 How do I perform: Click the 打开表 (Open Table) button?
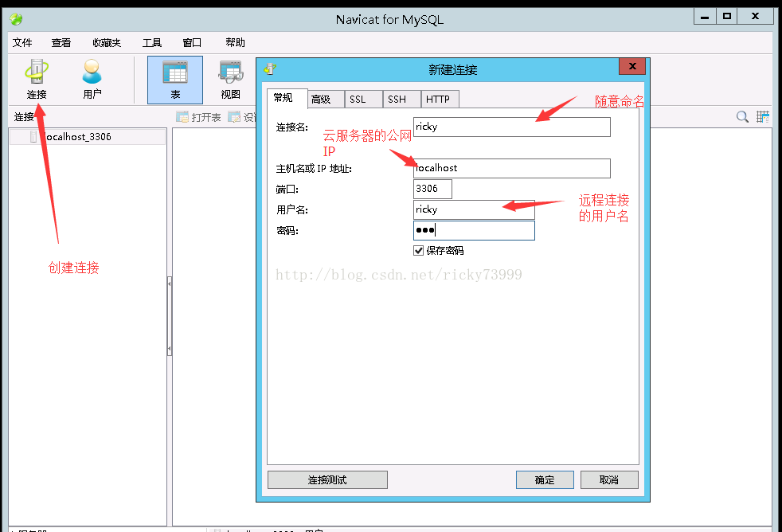198,117
